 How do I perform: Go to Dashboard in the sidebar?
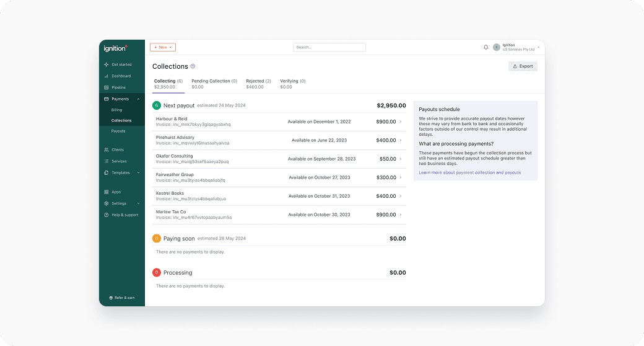click(x=121, y=76)
